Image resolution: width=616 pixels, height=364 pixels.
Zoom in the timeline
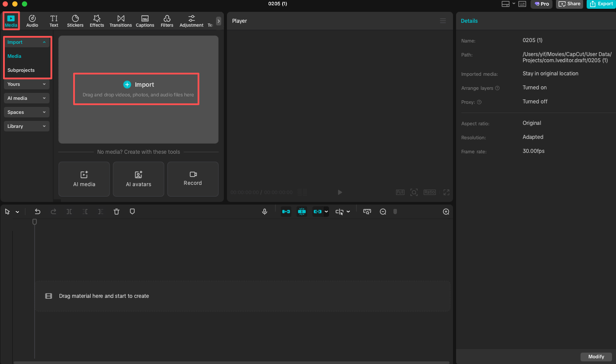tap(446, 212)
